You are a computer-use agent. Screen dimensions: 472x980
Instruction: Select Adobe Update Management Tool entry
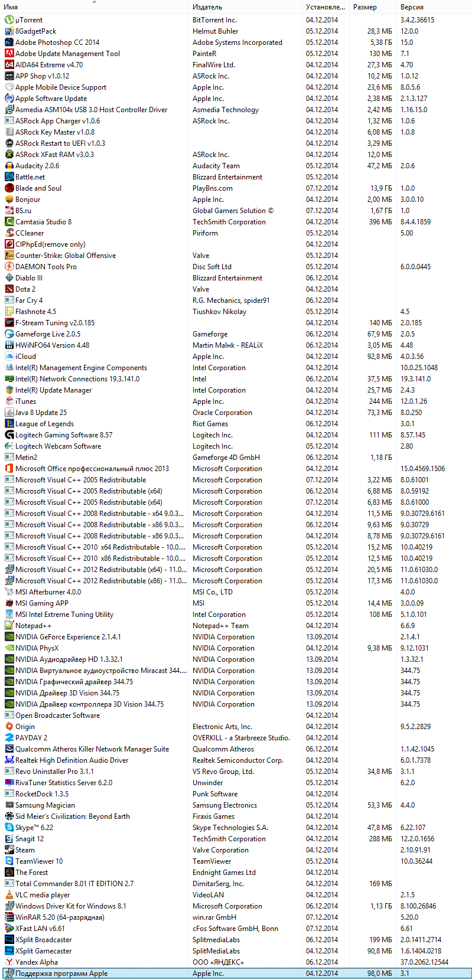pyautogui.click(x=67, y=53)
